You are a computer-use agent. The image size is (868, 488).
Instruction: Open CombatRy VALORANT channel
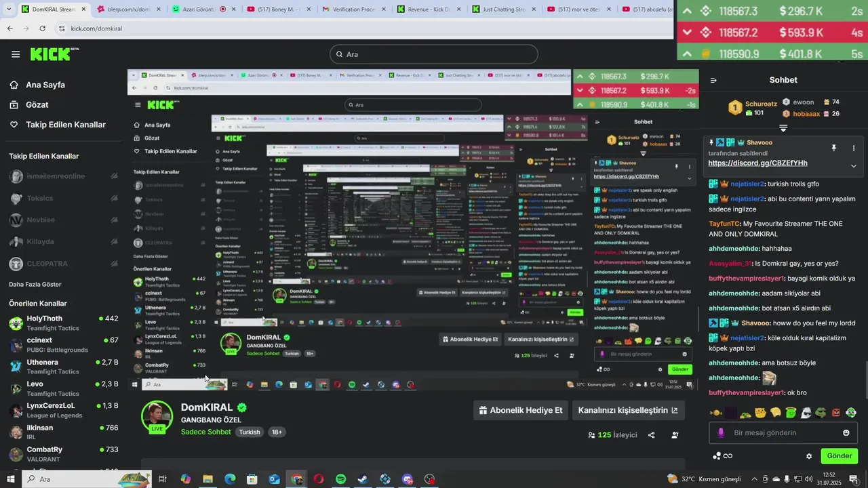click(64, 454)
